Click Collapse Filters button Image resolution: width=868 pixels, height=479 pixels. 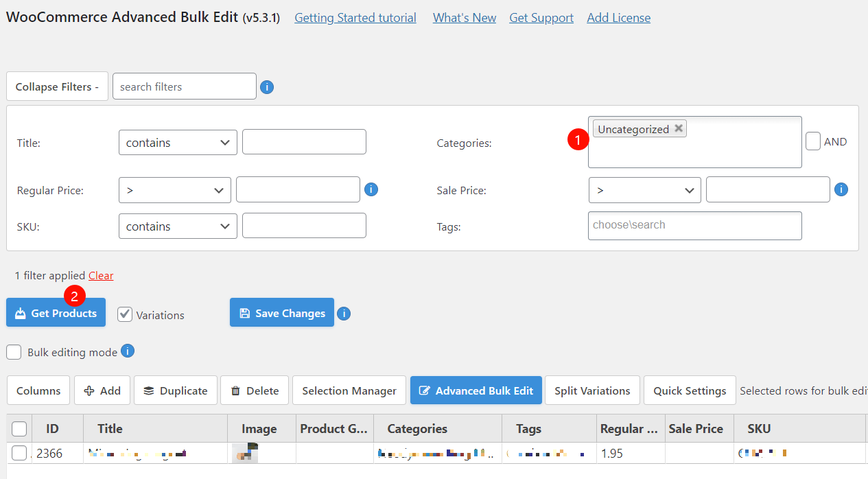[57, 86]
